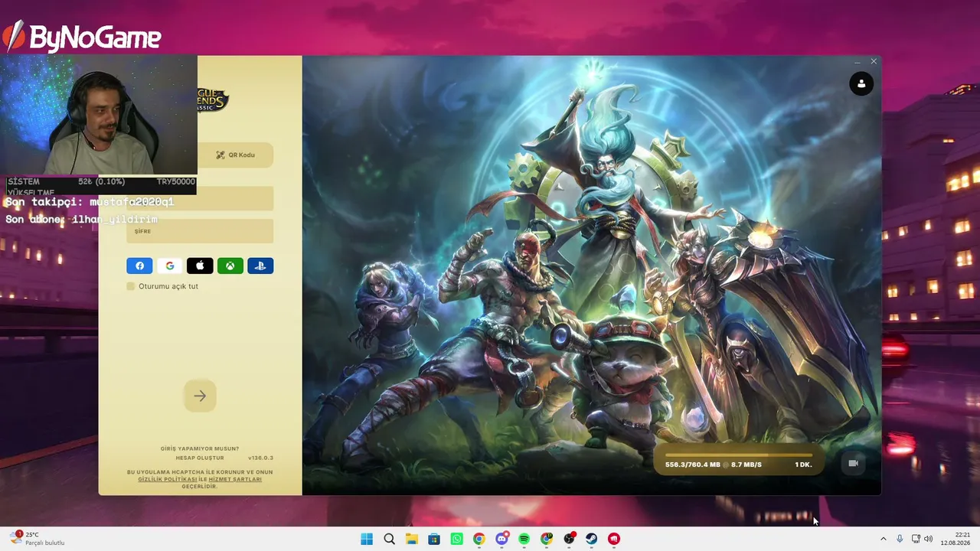Viewport: 980px width, 551px height.
Task: Open File Explorer from the taskbar
Action: coord(412,539)
